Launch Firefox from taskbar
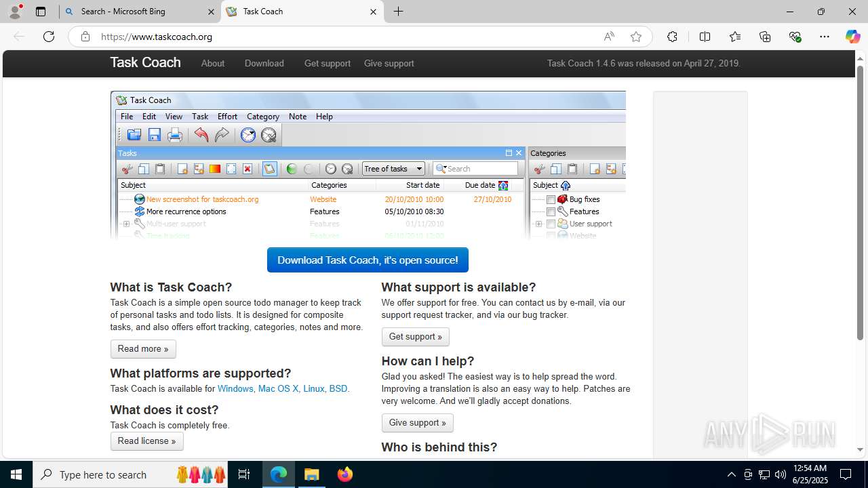The image size is (868, 488). [x=345, y=474]
